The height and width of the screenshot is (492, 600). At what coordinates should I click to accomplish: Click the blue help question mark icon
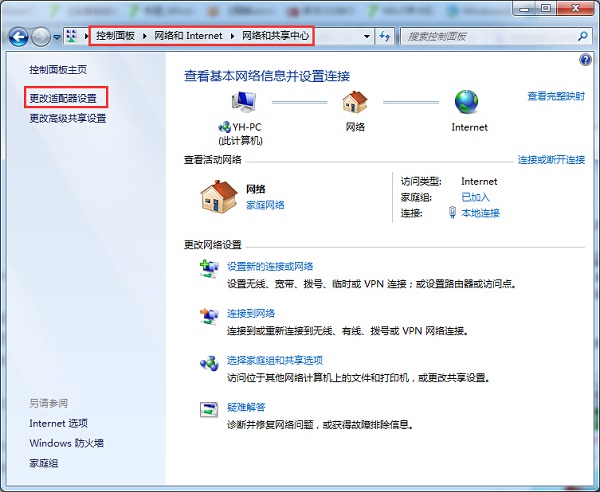click(586, 61)
